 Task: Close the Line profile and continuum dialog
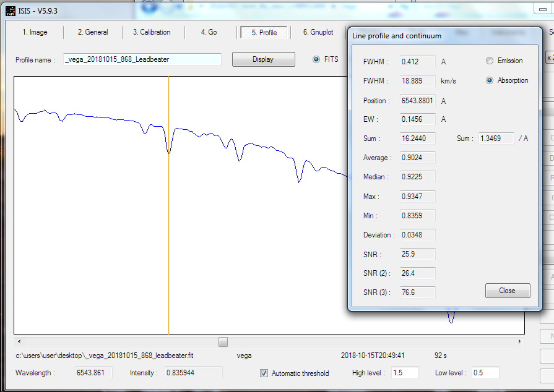(x=507, y=291)
